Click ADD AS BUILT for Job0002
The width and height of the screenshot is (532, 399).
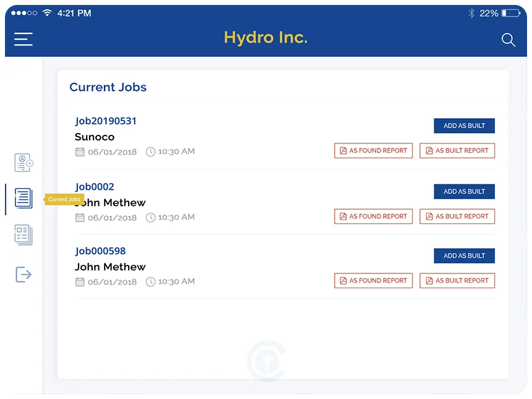pos(464,191)
